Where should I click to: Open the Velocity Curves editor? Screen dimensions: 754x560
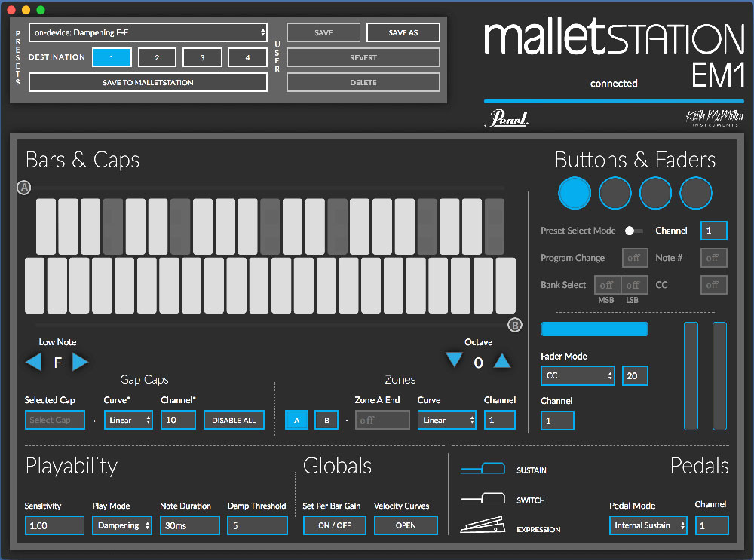[406, 525]
